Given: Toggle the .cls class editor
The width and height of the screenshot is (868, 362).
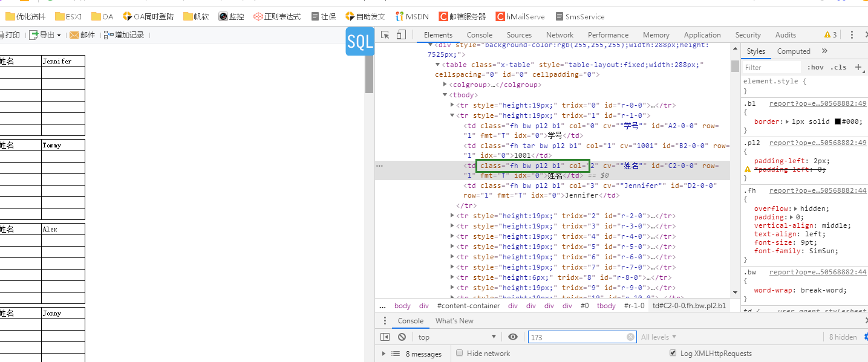Looking at the screenshot, I should tap(839, 67).
